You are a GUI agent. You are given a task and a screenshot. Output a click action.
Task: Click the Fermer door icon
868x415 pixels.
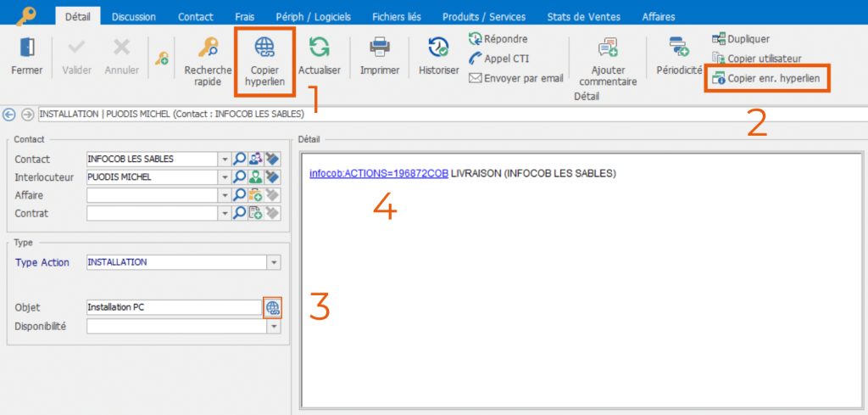pyautogui.click(x=26, y=48)
